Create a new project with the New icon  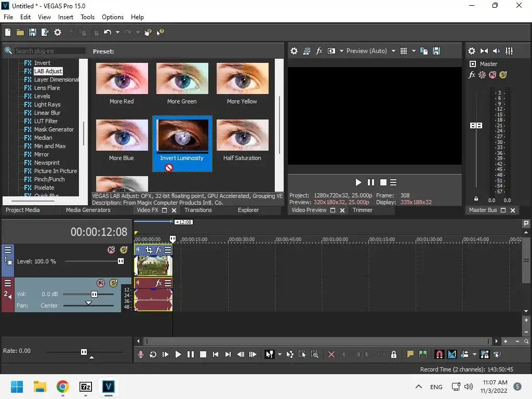click(x=8, y=32)
